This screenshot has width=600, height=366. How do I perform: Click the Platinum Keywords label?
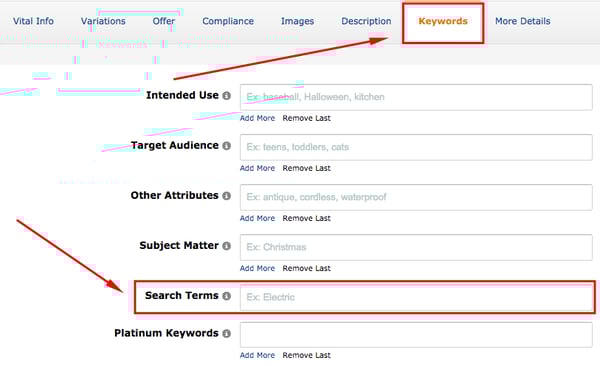166,333
